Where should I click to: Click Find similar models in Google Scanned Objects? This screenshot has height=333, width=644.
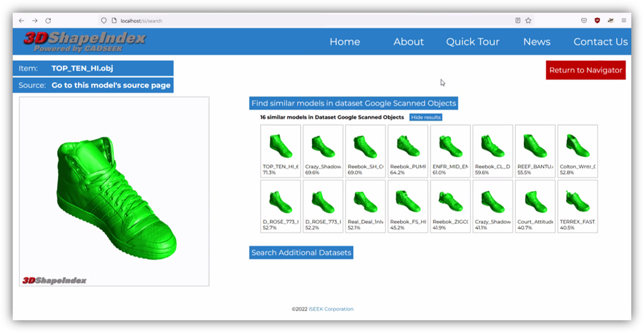[x=354, y=103]
